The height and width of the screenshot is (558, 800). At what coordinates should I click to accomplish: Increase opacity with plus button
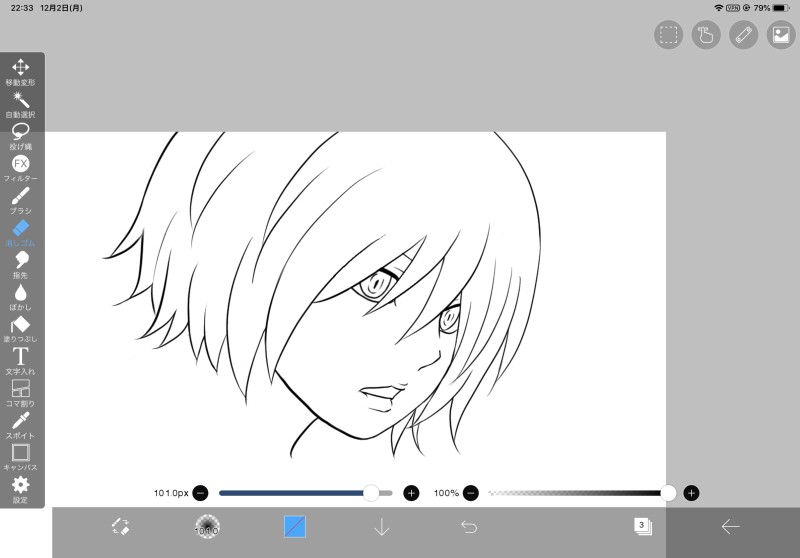click(691, 493)
